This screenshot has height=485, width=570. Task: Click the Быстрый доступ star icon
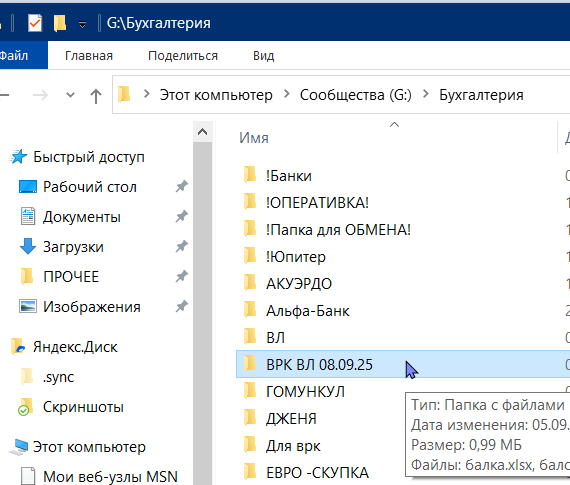pos(19,157)
